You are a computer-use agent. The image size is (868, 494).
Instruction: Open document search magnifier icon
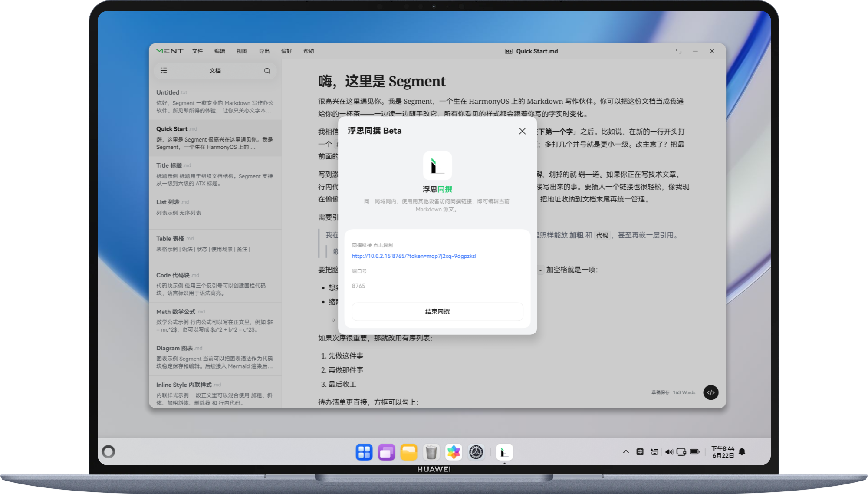pos(267,71)
